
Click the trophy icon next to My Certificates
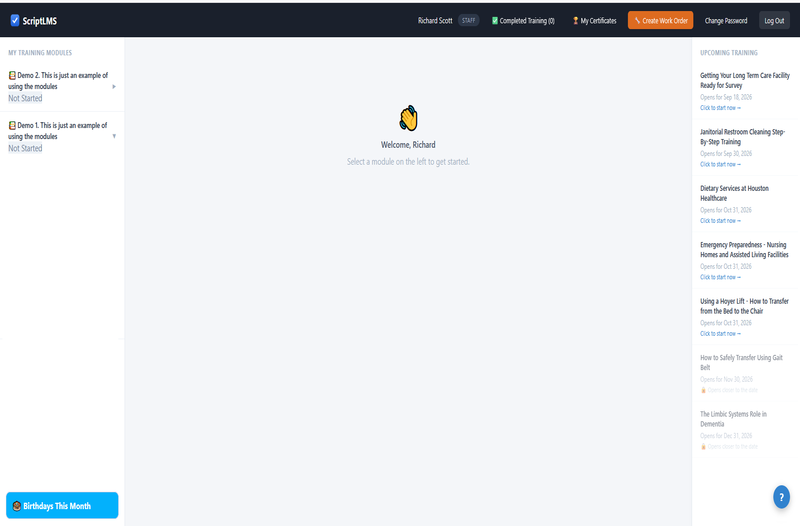point(576,21)
